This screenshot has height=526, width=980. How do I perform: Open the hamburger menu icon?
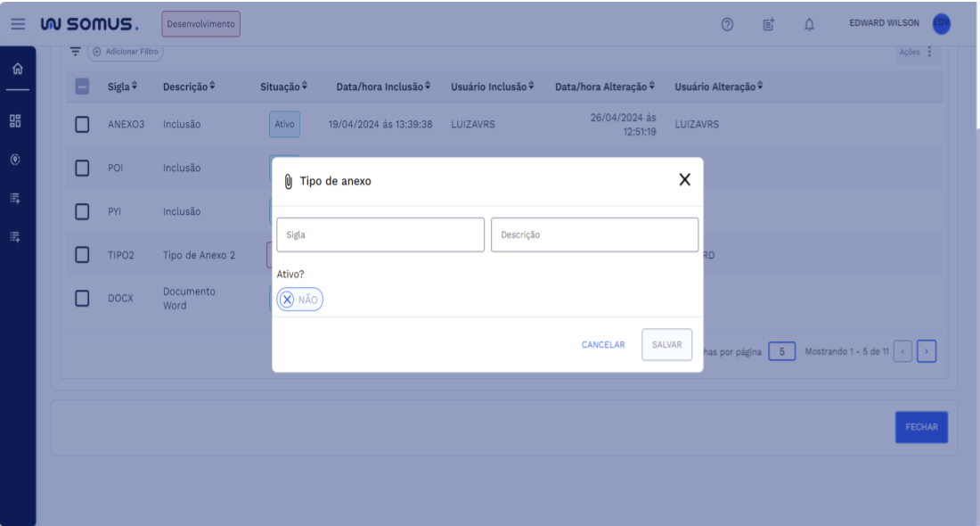click(x=18, y=24)
